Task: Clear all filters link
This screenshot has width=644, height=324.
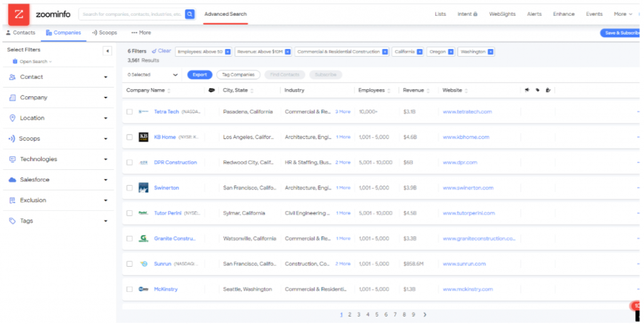Action: click(x=161, y=52)
